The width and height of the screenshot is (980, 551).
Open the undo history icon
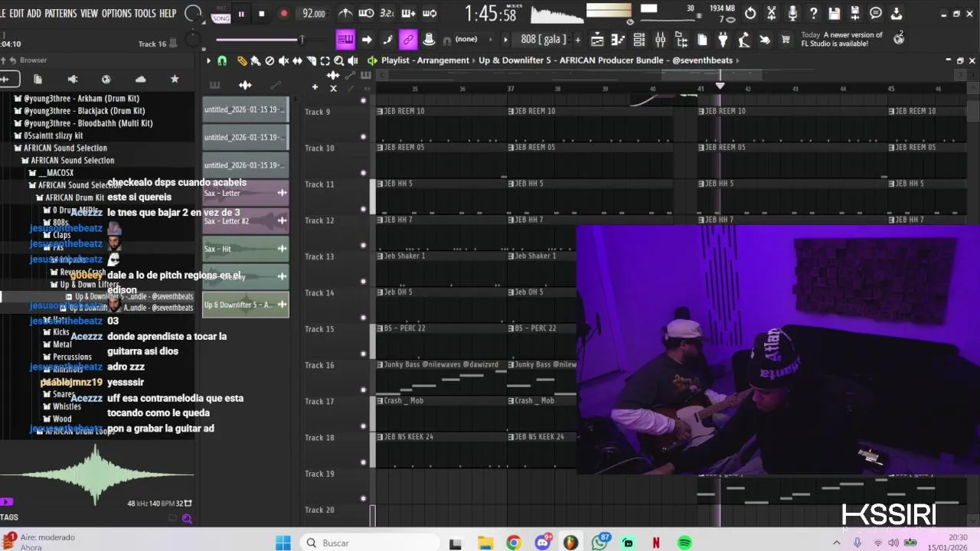750,14
